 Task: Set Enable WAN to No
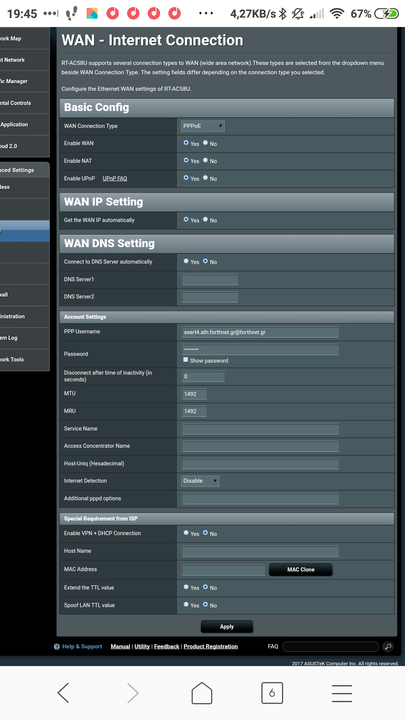(205, 143)
